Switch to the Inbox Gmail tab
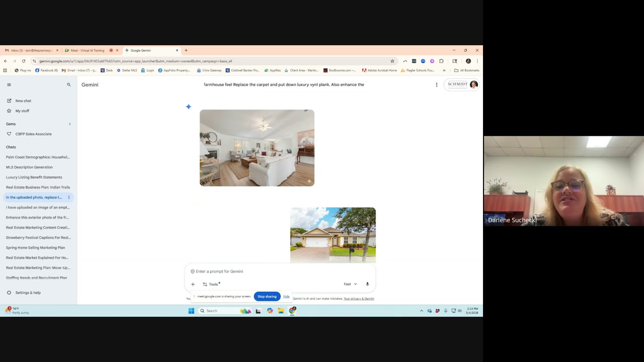 tap(31, 50)
